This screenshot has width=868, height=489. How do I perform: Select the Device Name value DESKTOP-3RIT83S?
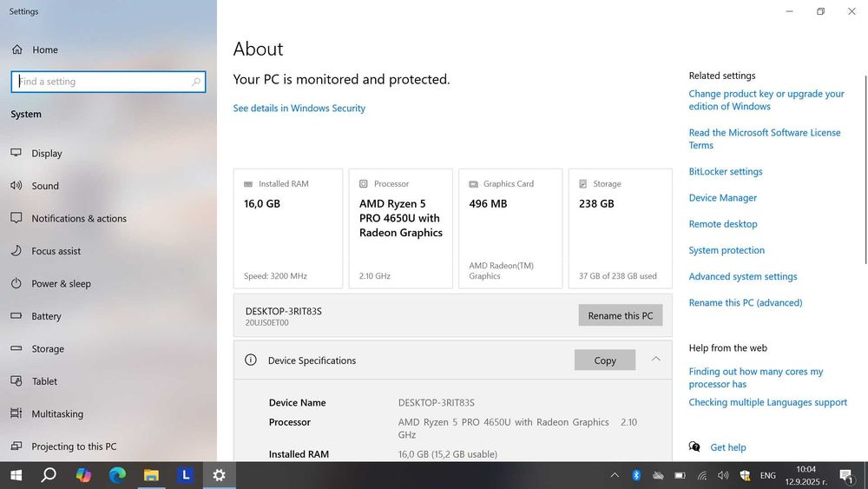[437, 403]
